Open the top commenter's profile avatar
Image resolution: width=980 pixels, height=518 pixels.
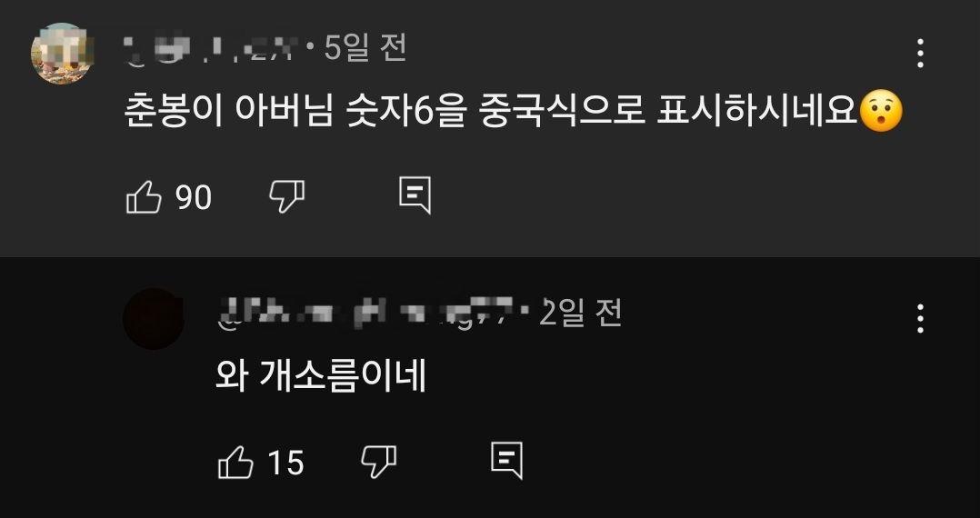point(62,54)
